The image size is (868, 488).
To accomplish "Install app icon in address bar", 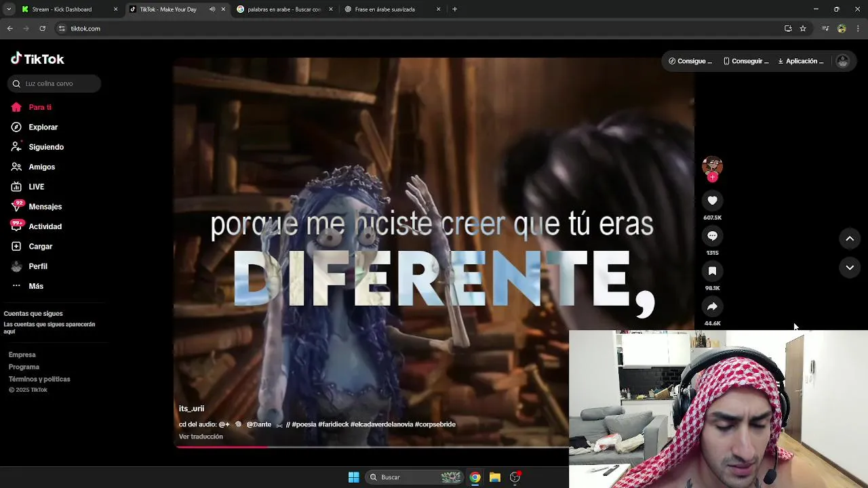I will coord(788,28).
